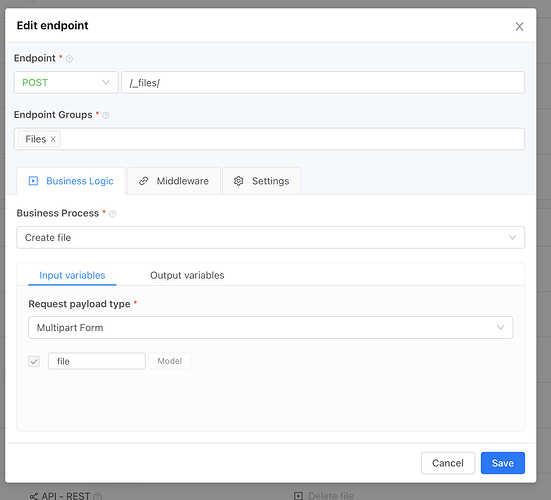Open the POST method dropdown
The height and width of the screenshot is (500, 551).
(66, 83)
